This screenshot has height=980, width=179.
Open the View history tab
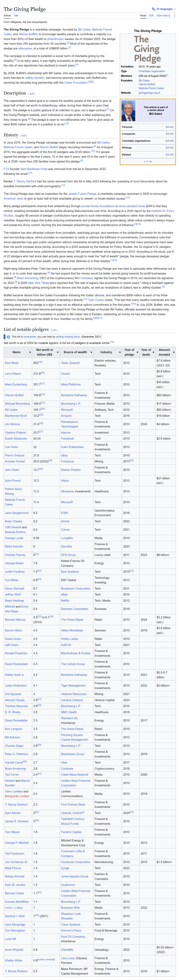(163, 16)
